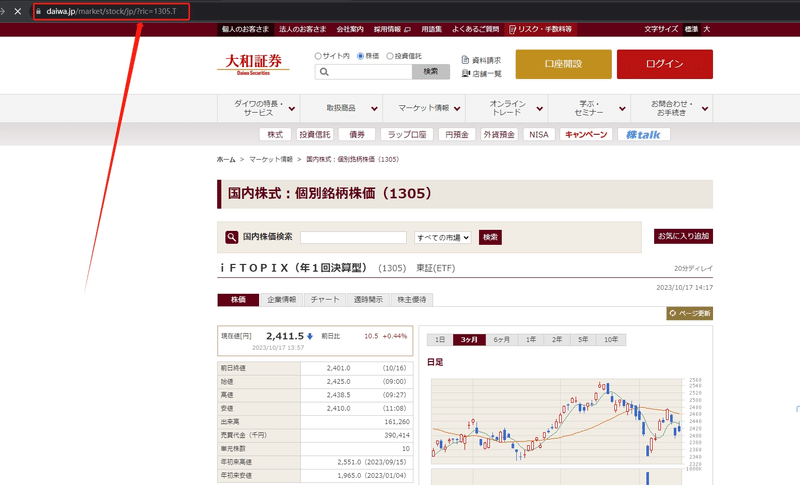This screenshot has height=485, width=800.
Task: Switch to the 企業情報 tab
Action: click(282, 299)
